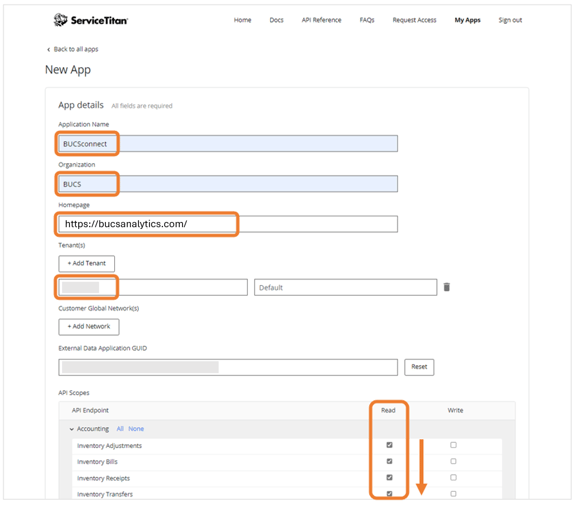This screenshot has height=506, width=578.
Task: Focus the Homepage URL field
Action: tap(228, 224)
